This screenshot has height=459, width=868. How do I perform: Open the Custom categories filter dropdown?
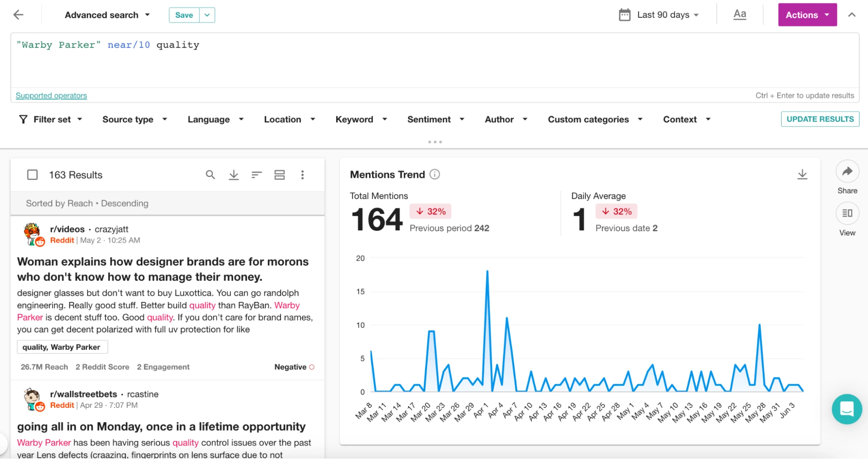click(595, 119)
